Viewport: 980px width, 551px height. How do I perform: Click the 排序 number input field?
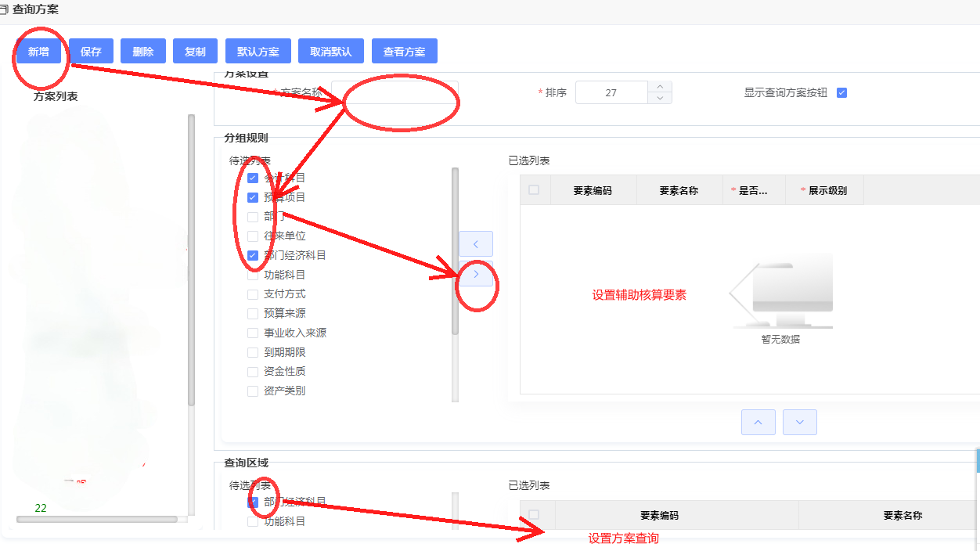tap(611, 92)
